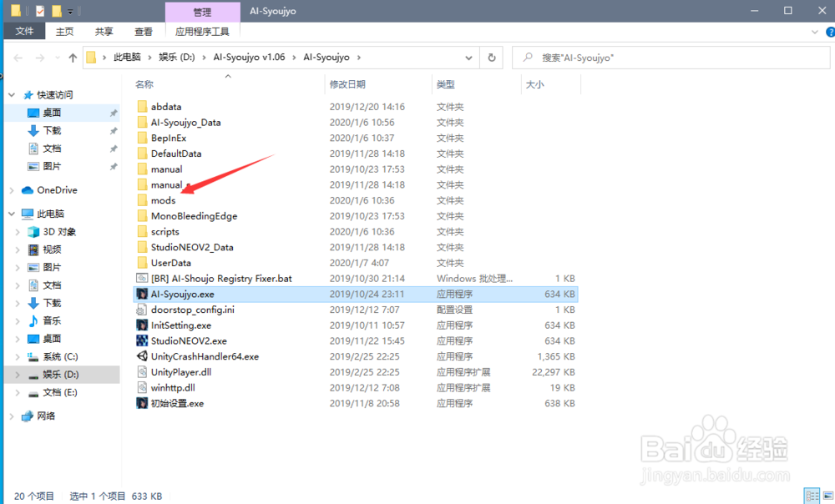The image size is (835, 504).
Task: Expand the 网络 tree node
Action: [x=12, y=416]
